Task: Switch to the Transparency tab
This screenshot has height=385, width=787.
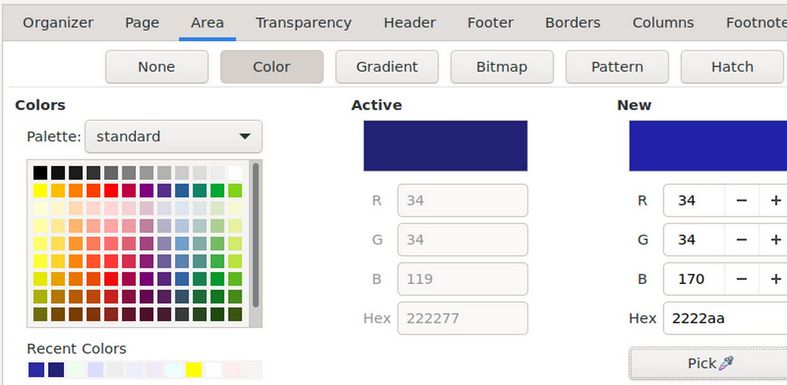Action: (303, 23)
